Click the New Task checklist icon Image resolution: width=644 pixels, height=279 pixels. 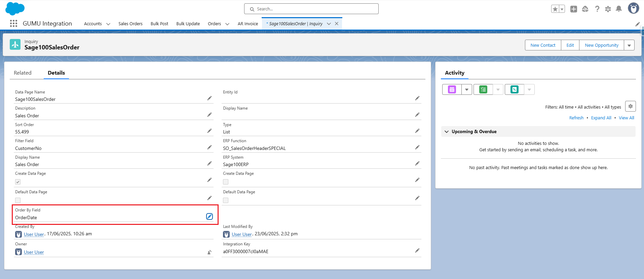[483, 89]
